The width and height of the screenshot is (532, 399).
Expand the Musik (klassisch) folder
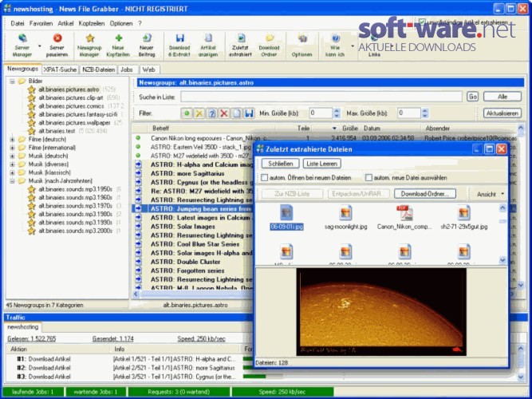pos(12,172)
